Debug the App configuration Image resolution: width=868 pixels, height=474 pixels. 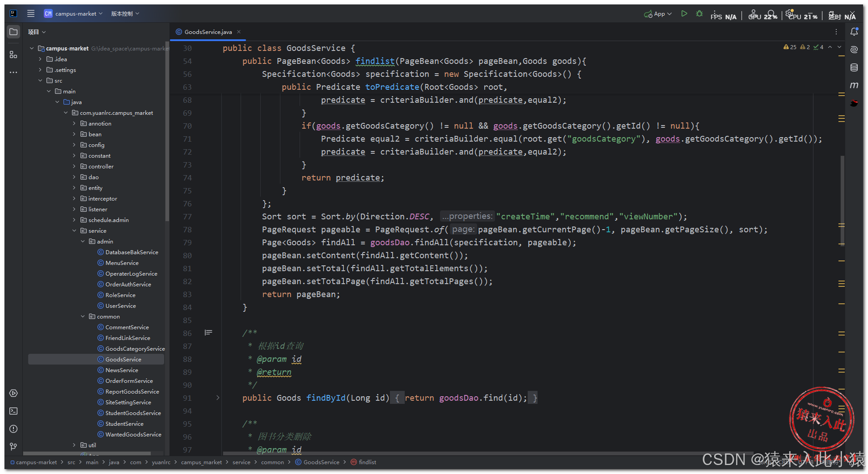click(699, 14)
